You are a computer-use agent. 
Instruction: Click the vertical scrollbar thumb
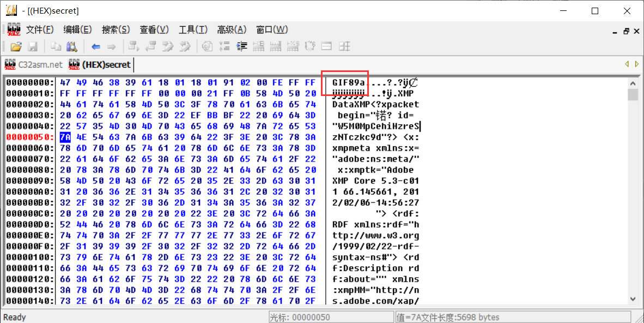(633, 95)
